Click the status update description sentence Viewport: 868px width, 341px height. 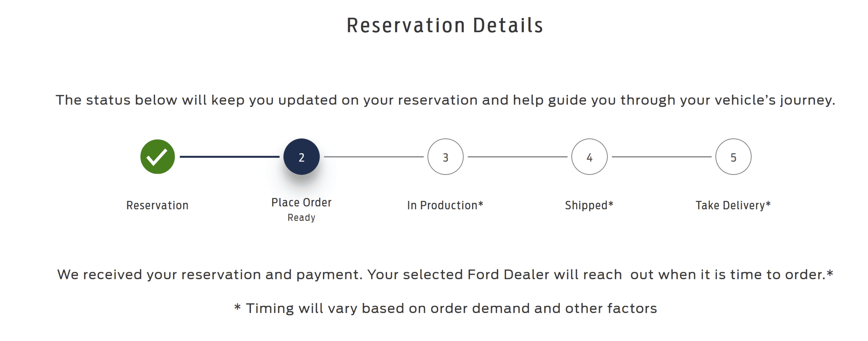[445, 100]
